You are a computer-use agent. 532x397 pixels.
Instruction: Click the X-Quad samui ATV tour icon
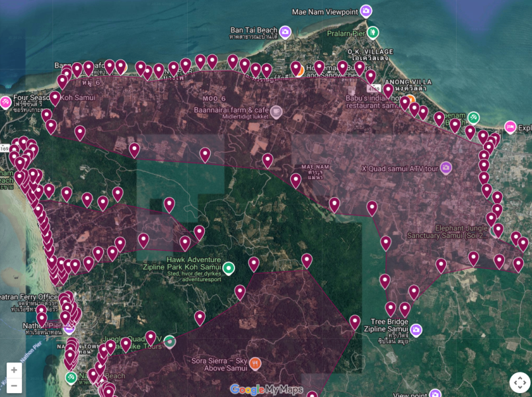click(x=446, y=168)
